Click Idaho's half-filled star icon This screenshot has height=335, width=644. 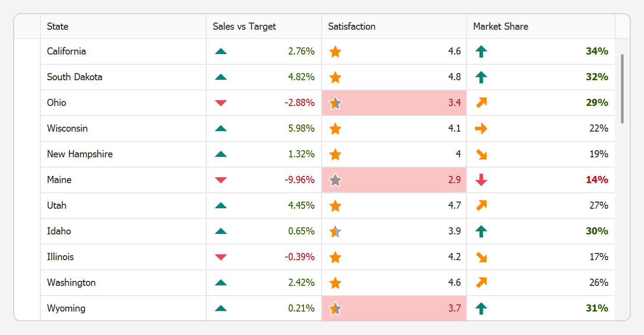[335, 232]
